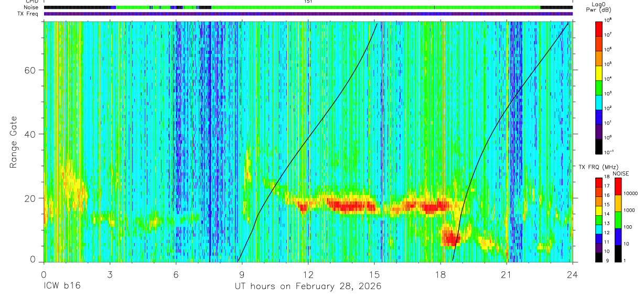Click the "UT hours on February 28, 2026" axis title

coord(307,287)
